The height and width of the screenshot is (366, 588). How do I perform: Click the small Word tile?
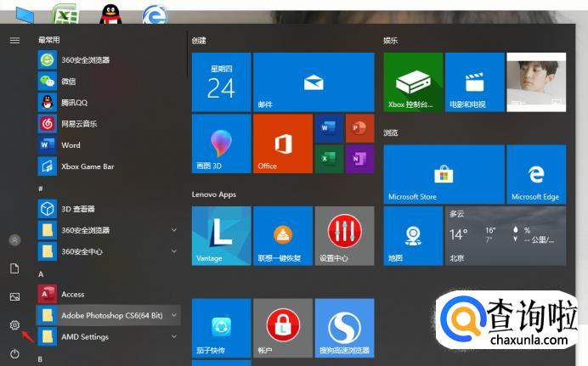(329, 128)
